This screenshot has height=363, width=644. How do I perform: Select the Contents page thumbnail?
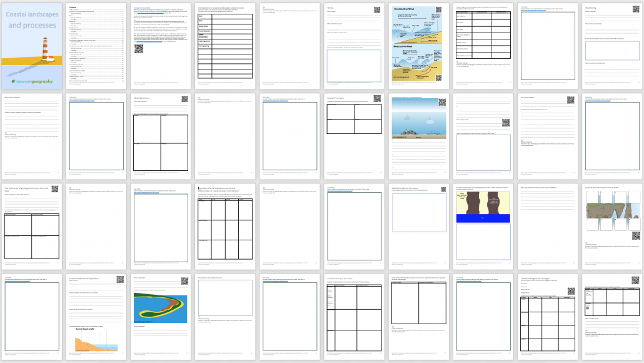(96, 46)
